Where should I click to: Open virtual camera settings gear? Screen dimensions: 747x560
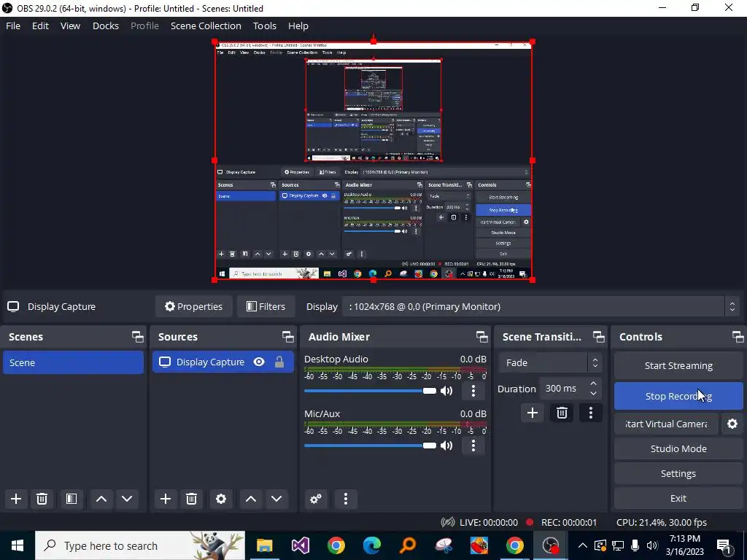coord(732,424)
